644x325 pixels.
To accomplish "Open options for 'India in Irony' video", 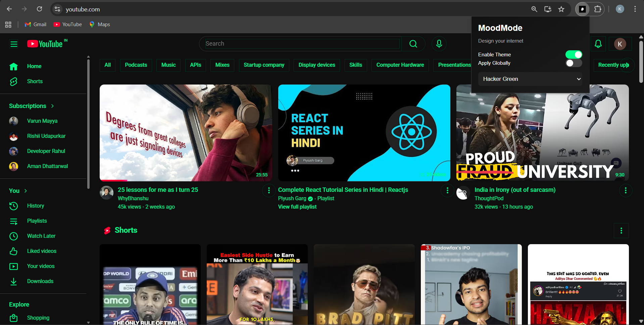I will pyautogui.click(x=626, y=191).
